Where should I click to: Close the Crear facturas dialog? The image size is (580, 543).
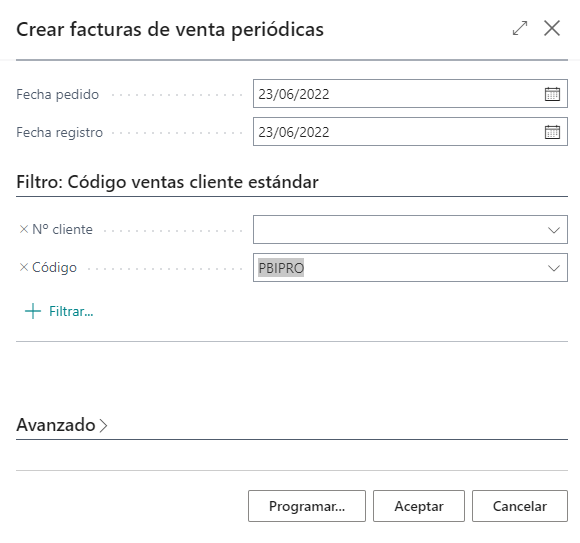pyautogui.click(x=552, y=28)
